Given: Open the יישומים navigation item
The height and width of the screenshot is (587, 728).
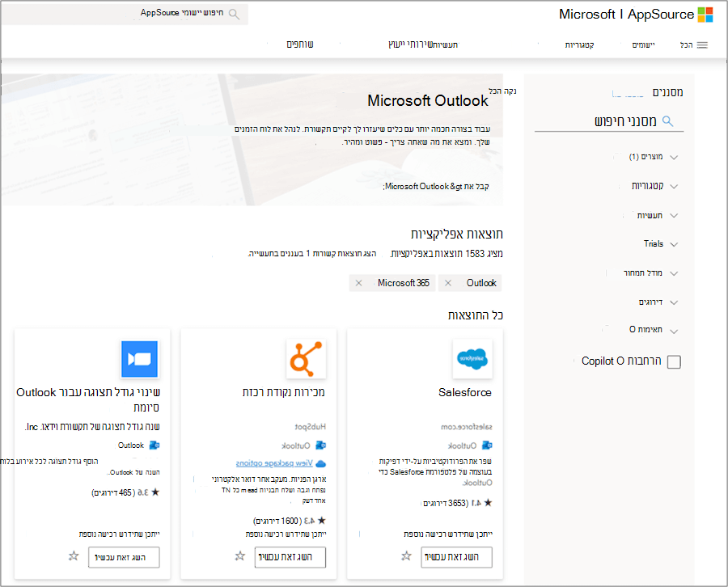Looking at the screenshot, I should coord(644,45).
